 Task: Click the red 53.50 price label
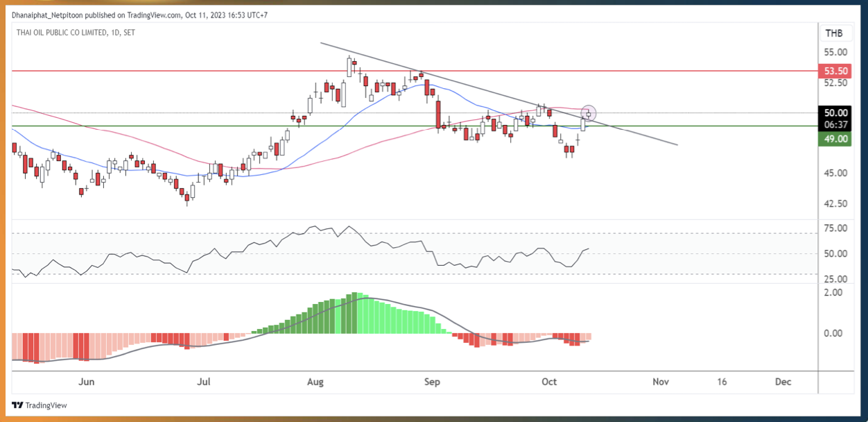click(833, 71)
